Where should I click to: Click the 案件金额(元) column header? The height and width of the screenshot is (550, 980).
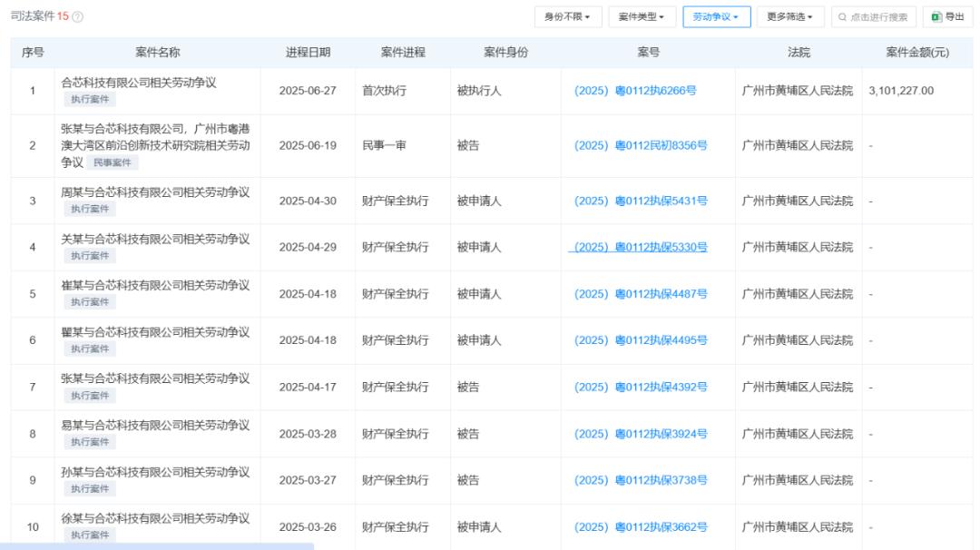point(916,53)
